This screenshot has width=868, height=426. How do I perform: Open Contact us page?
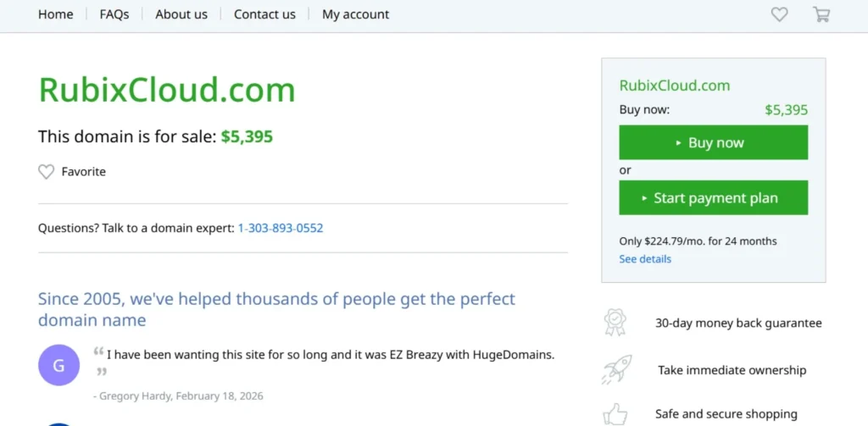point(264,14)
